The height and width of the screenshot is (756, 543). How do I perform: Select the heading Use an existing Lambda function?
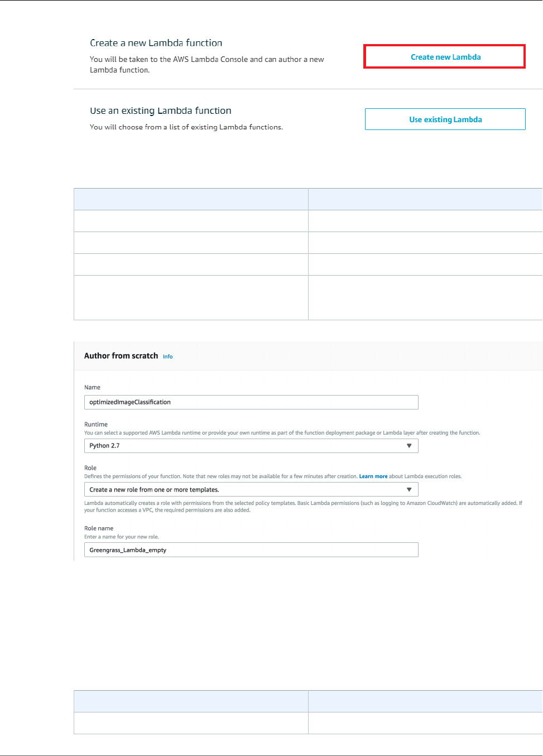(161, 110)
